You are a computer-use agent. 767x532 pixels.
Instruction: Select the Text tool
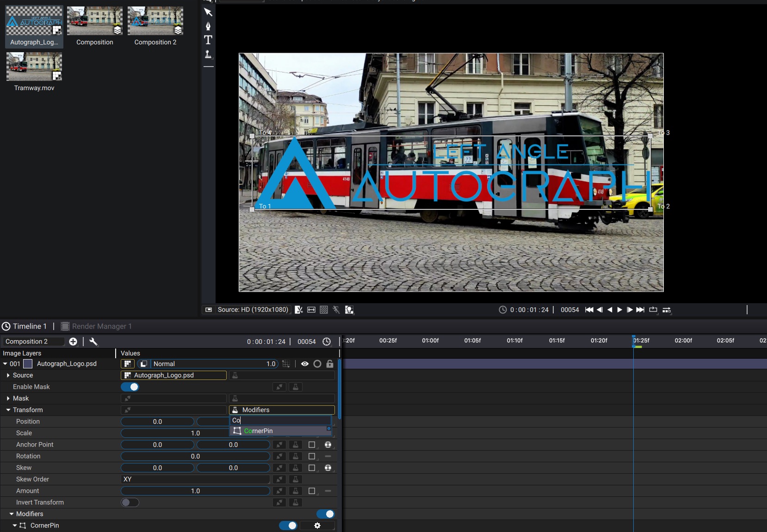click(x=208, y=40)
